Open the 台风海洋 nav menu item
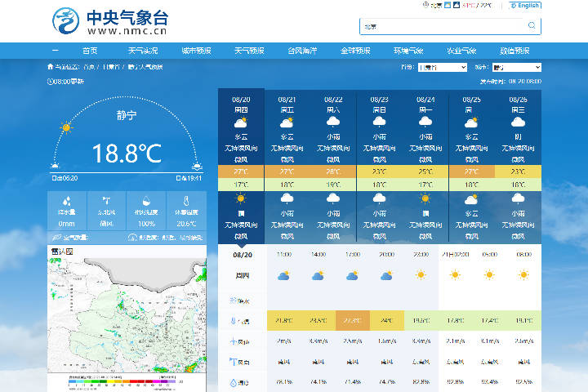 click(x=302, y=51)
